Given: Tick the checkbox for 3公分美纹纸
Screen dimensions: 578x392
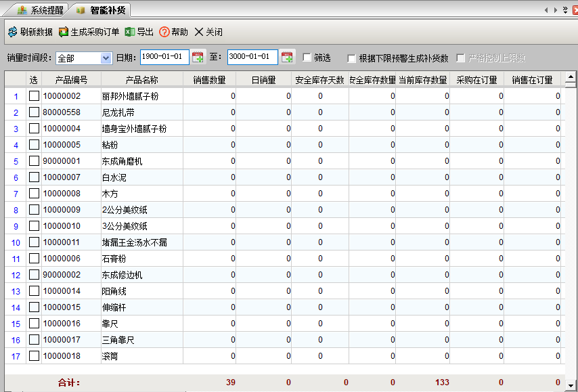Looking at the screenshot, I should point(34,225).
